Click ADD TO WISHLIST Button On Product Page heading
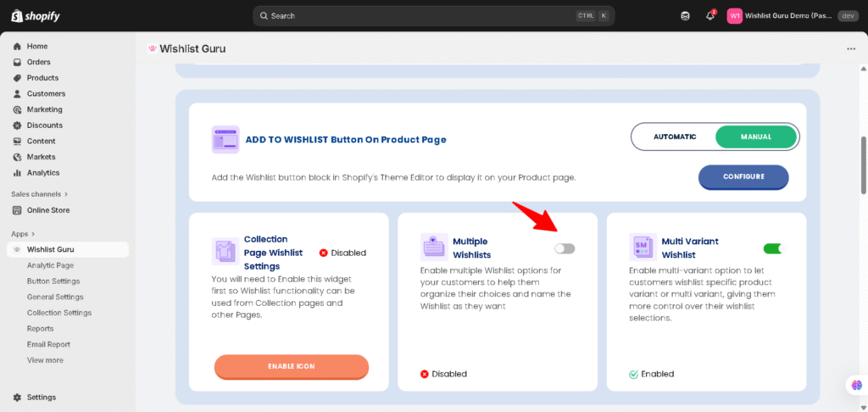Image resolution: width=868 pixels, height=412 pixels. pos(346,140)
